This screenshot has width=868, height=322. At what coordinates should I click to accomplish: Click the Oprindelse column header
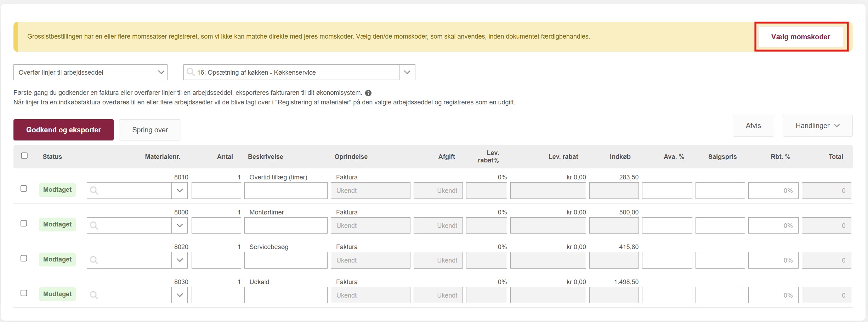(351, 157)
